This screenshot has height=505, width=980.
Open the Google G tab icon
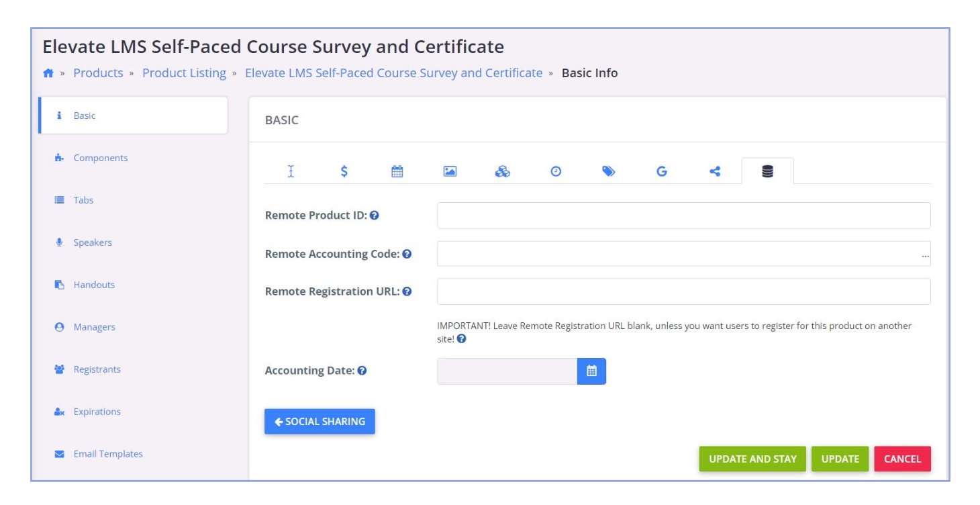coord(662,171)
